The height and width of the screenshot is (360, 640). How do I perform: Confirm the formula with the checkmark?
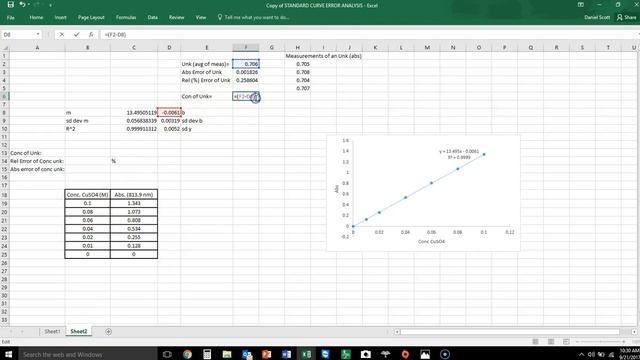(76, 35)
